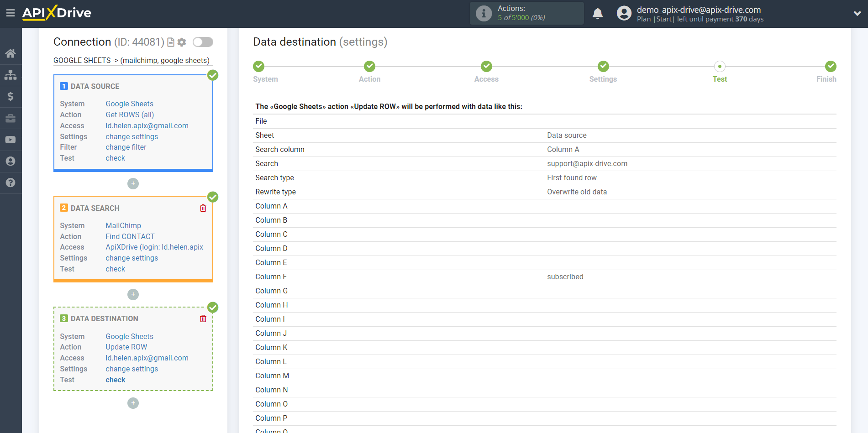
Task: Click check link in Data Search
Action: click(115, 269)
